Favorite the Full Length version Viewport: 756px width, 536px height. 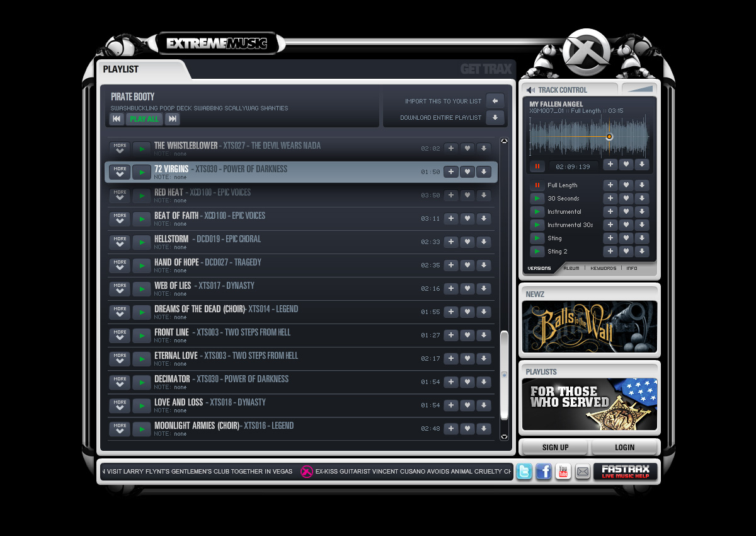click(626, 185)
